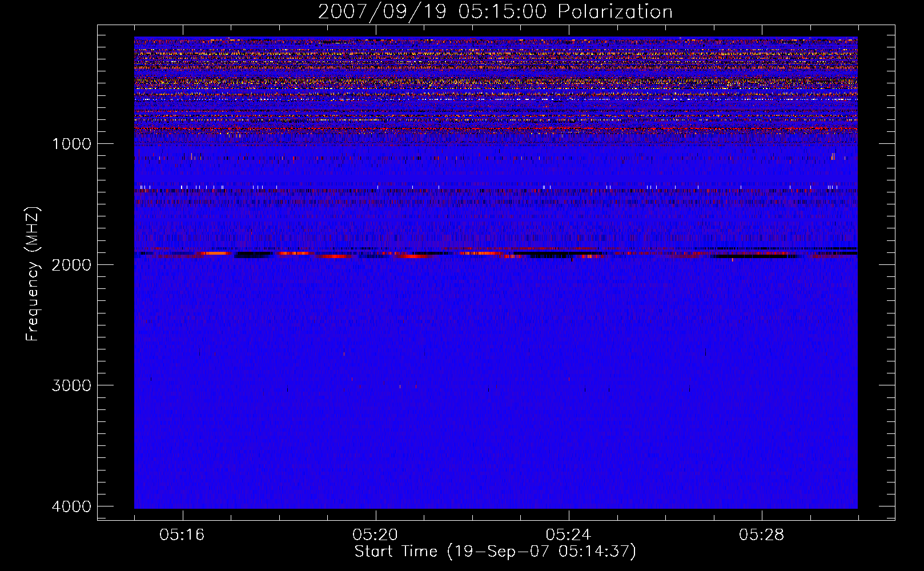Click the 05:24 time tick label
The image size is (924, 571).
[x=568, y=535]
